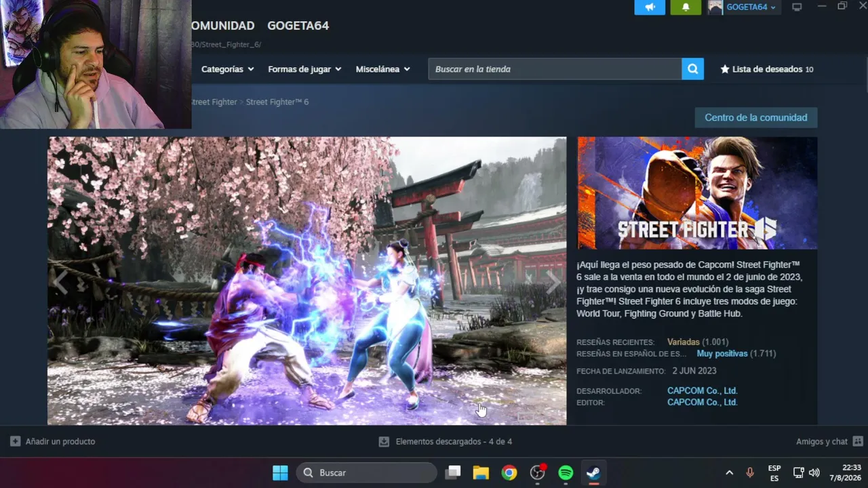
Task: Click the Ryu versus Chun-Li screenshot
Action: click(x=307, y=281)
